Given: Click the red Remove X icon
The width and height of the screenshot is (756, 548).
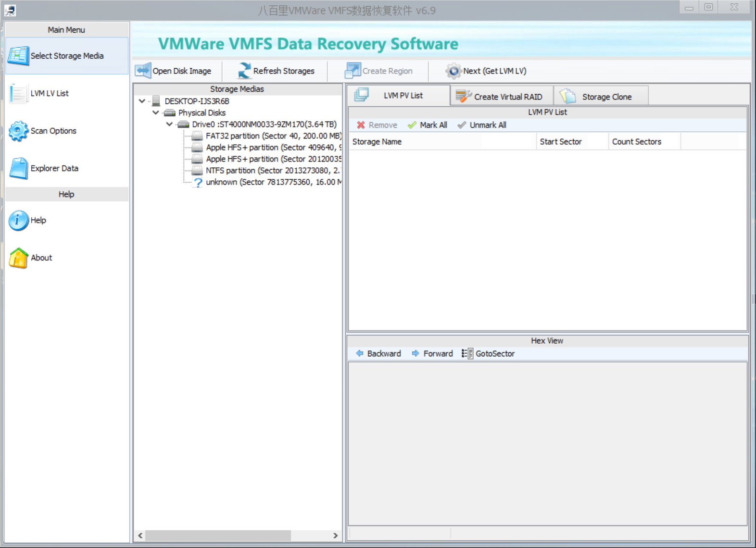Looking at the screenshot, I should pyautogui.click(x=361, y=125).
